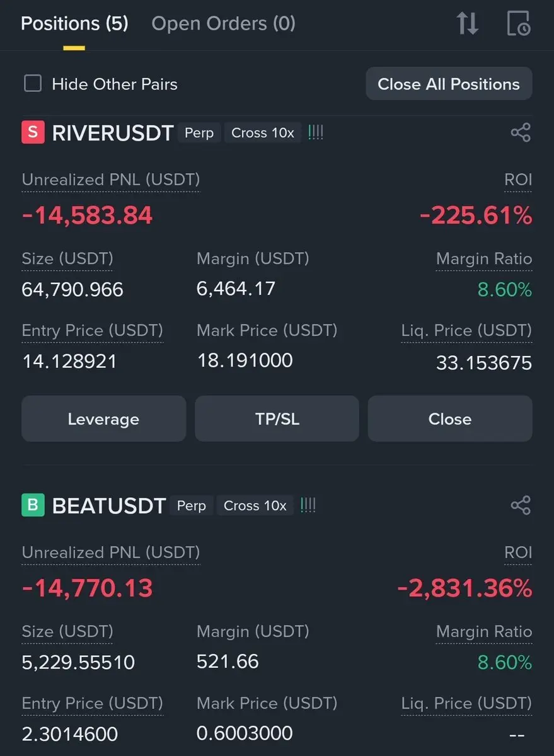554x756 pixels.
Task: Close the RIVERUSDT position
Action: coord(450,419)
